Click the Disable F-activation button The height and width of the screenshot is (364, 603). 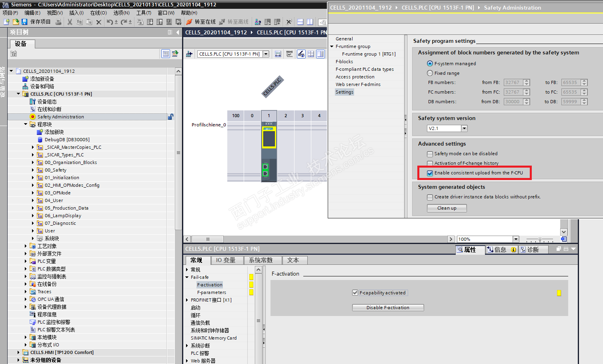388,308
